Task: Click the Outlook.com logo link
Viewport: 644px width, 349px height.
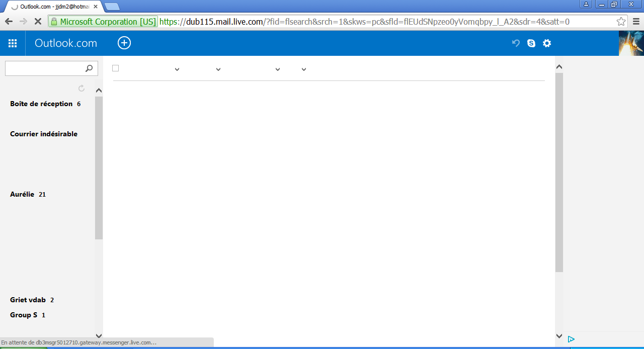Action: (66, 43)
